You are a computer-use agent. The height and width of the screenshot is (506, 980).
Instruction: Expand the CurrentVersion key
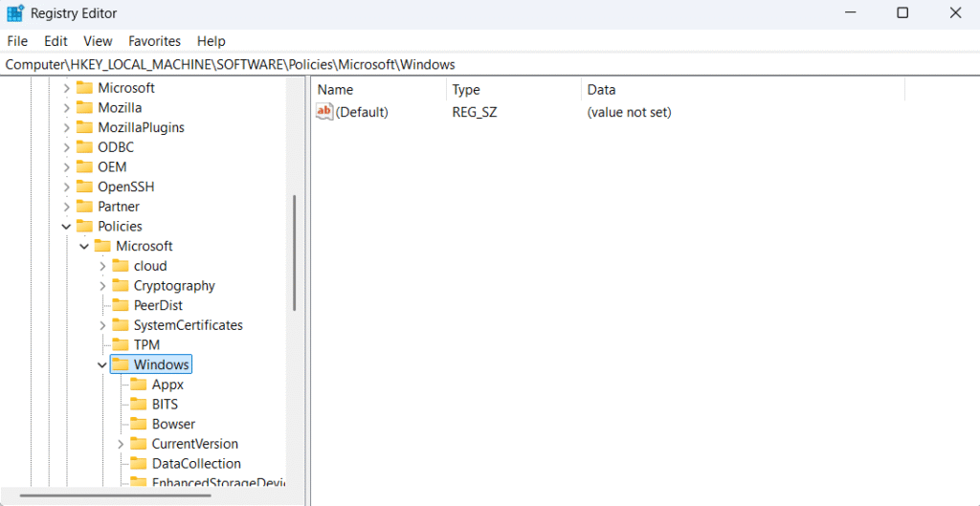[x=121, y=444]
